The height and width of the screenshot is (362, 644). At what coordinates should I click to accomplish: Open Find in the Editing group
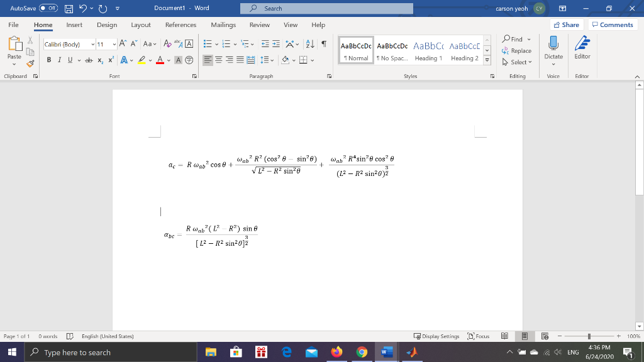(x=517, y=38)
